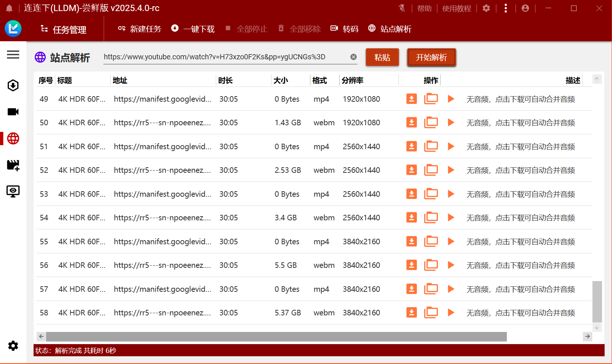Select the globe site-parsing sidebar icon

pyautogui.click(x=13, y=139)
